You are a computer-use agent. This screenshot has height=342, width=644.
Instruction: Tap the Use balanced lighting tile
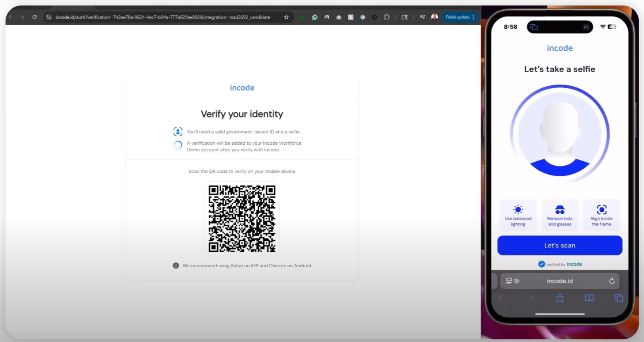(x=518, y=215)
